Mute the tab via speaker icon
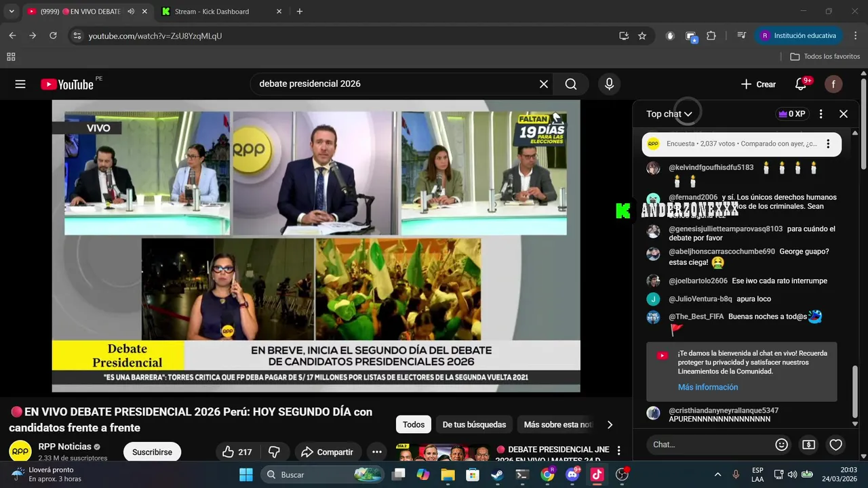868x488 pixels. 131,12
